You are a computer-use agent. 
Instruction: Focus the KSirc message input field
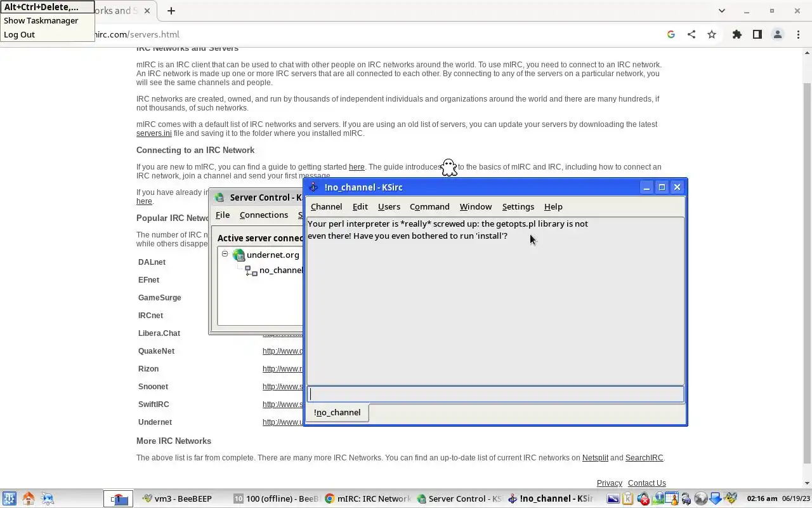pos(495,394)
